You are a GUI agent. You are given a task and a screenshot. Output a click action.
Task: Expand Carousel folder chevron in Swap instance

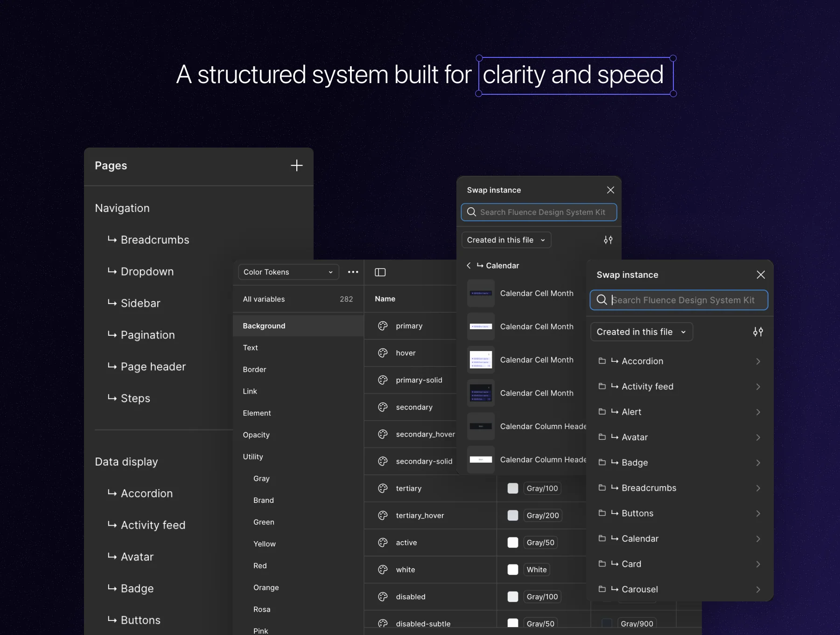tap(758, 590)
